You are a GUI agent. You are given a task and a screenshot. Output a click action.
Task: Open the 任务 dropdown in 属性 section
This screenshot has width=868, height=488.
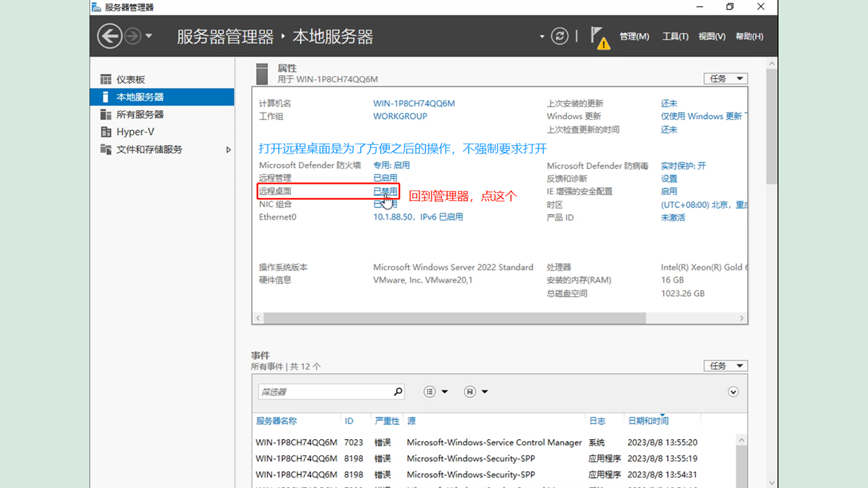click(726, 79)
